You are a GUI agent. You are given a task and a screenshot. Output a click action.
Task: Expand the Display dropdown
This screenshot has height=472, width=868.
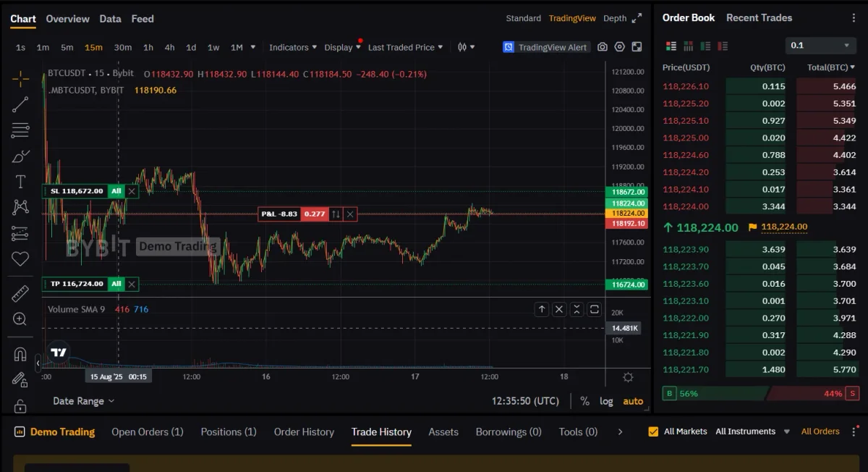pos(343,47)
